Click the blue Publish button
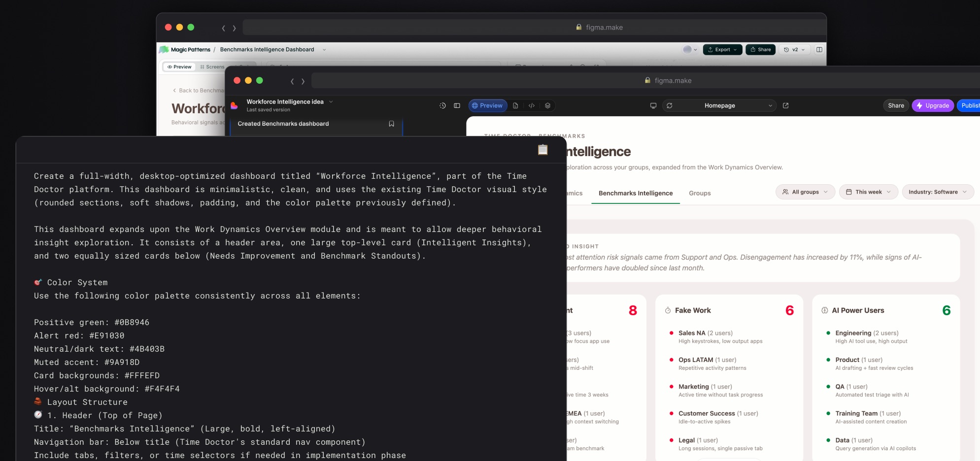Image resolution: width=980 pixels, height=461 pixels. (969, 105)
